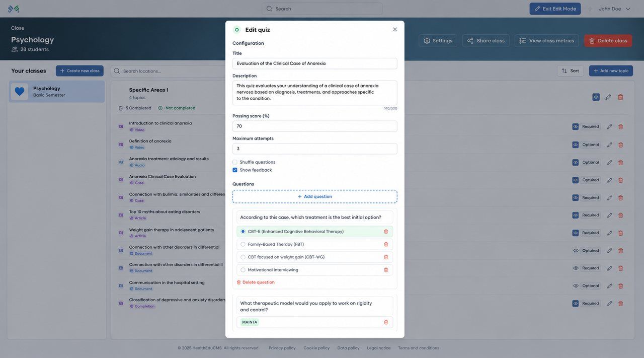Toggle visibility of Introduction to clinical anorexia
Viewport: 644px width, 358px height.
pyautogui.click(x=576, y=127)
